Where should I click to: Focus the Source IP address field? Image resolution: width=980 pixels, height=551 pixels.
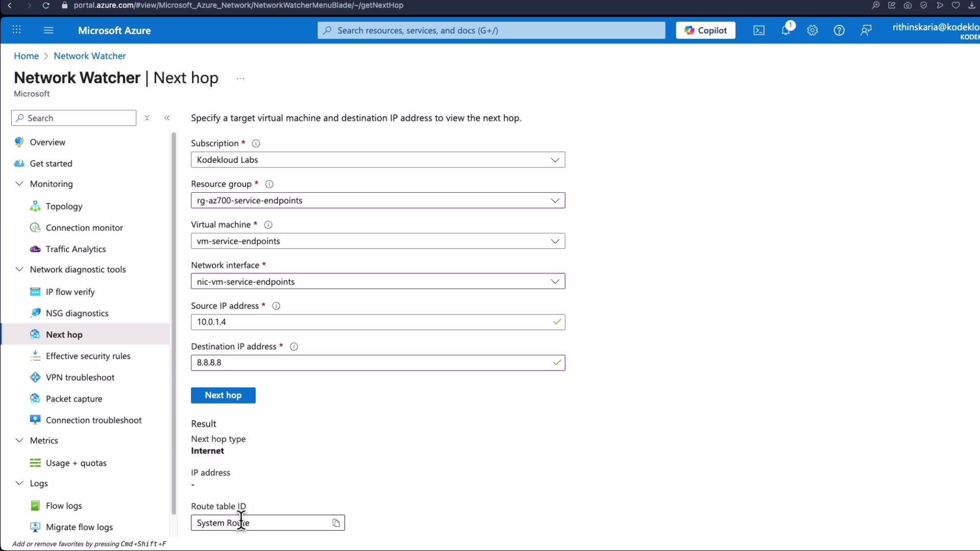pyautogui.click(x=378, y=322)
